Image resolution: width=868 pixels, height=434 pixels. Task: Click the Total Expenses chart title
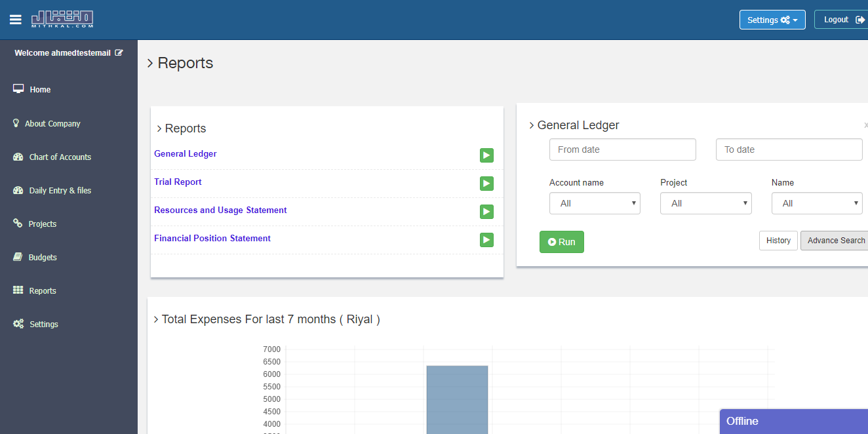tap(271, 319)
